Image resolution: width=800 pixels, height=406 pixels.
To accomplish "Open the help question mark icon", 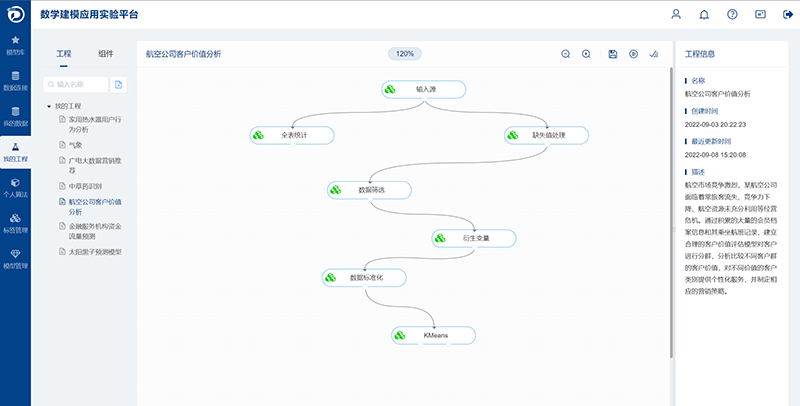I will tap(732, 15).
